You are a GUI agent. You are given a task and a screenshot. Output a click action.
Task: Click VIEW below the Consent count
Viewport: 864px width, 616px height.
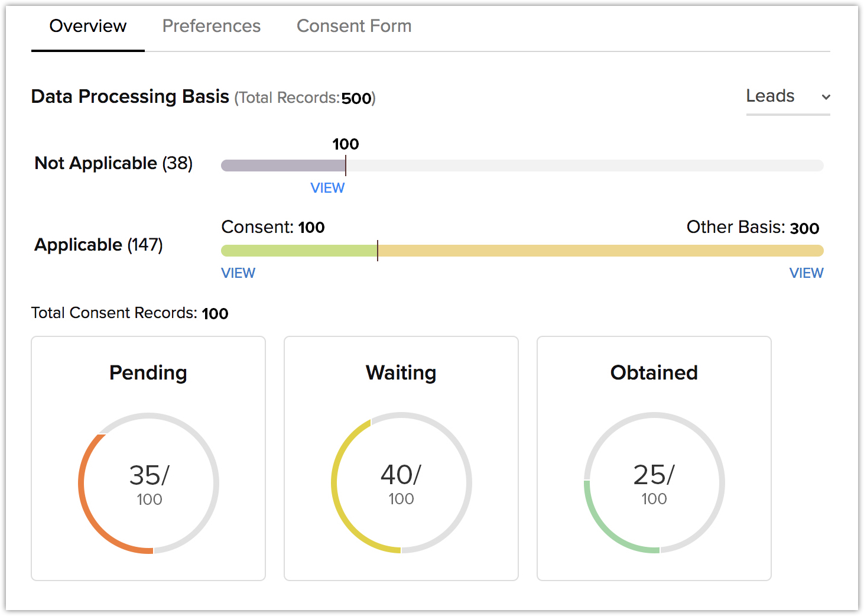pos(238,273)
